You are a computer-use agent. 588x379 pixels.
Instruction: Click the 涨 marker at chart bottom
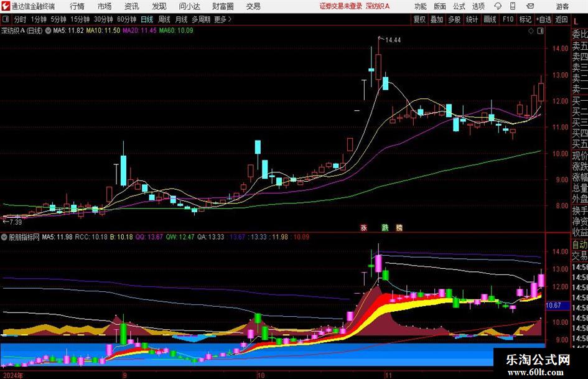pyautogui.click(x=363, y=227)
